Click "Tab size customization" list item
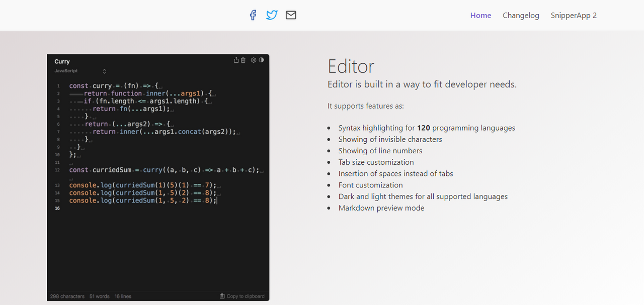 [376, 162]
